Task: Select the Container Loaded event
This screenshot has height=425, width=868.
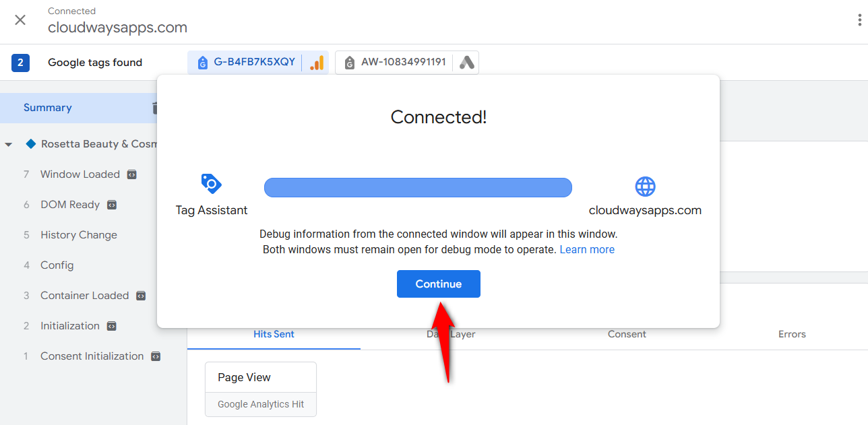Action: pos(85,296)
